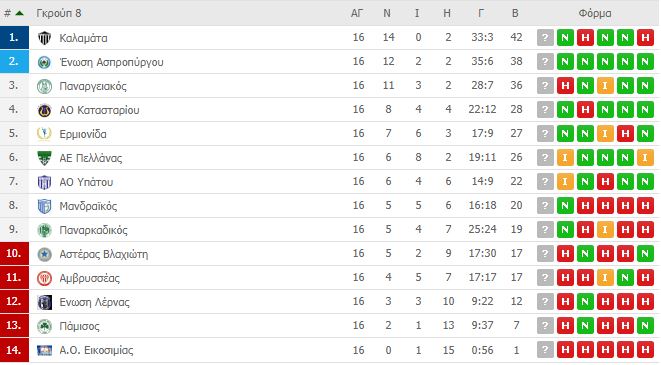Viewport: 661px width, 365px height.
Task: Click the Μανδραϊκός blue shield badge
Action: click(44, 206)
